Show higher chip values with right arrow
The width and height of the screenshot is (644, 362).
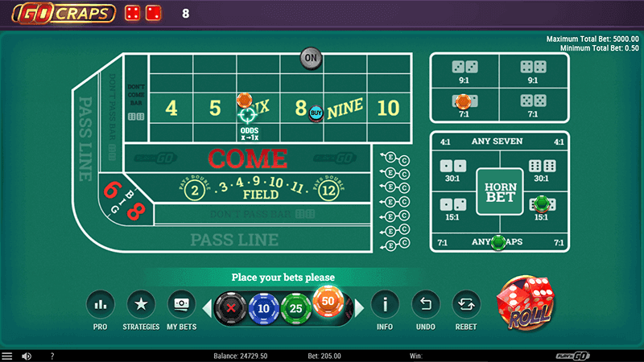point(359,308)
